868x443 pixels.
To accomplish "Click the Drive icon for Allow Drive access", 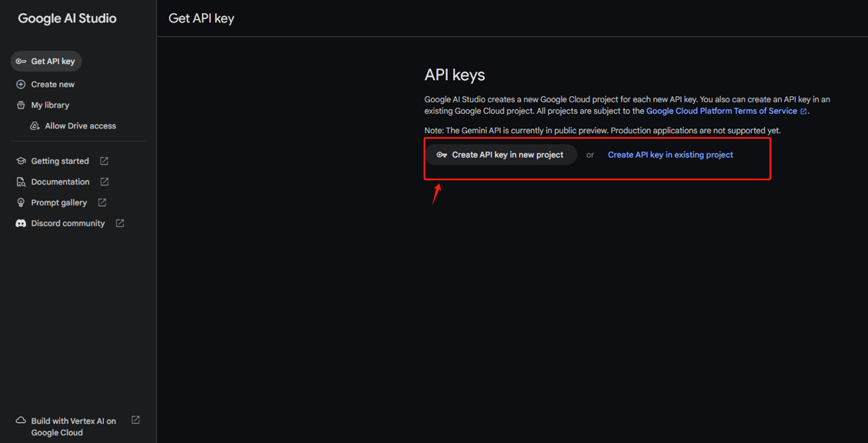I will [x=35, y=126].
